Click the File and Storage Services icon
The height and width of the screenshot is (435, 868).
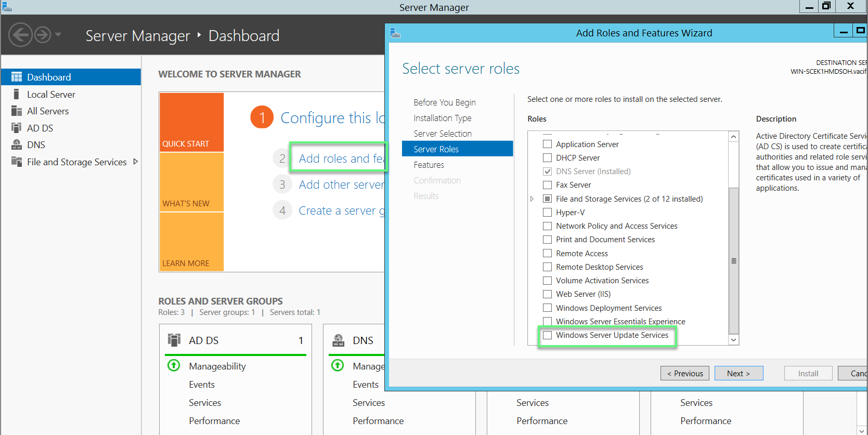click(x=17, y=162)
